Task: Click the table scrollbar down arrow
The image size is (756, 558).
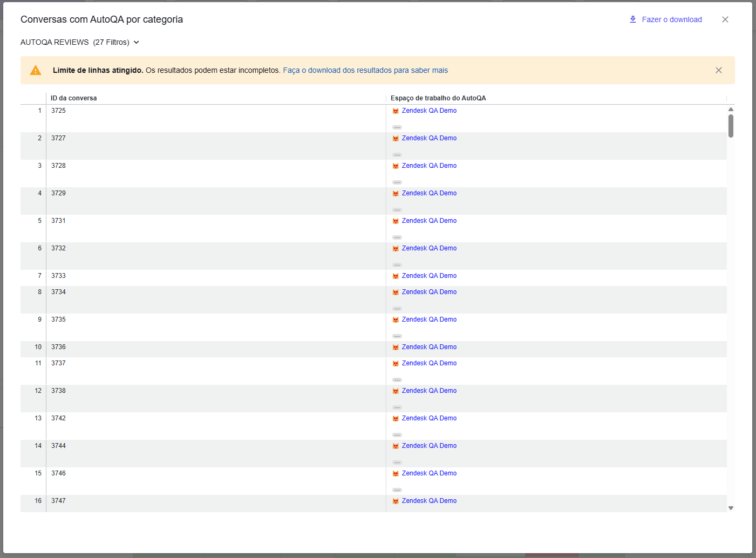Action: [731, 508]
